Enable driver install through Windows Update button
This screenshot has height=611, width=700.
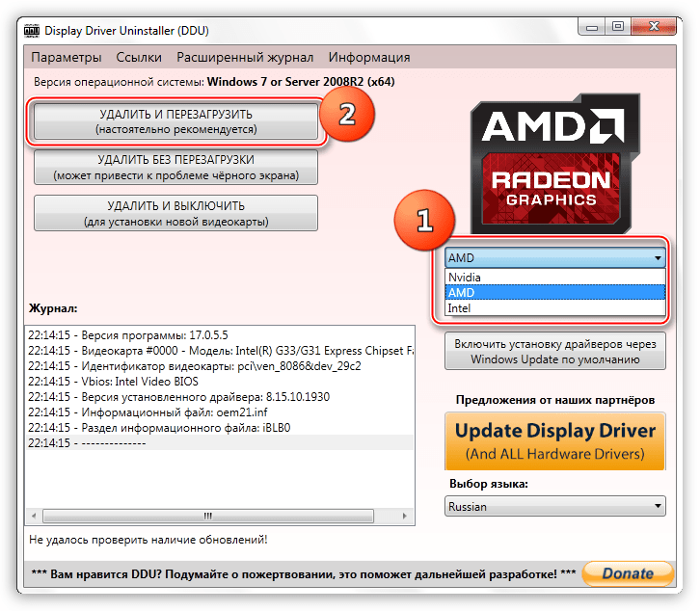click(x=555, y=351)
